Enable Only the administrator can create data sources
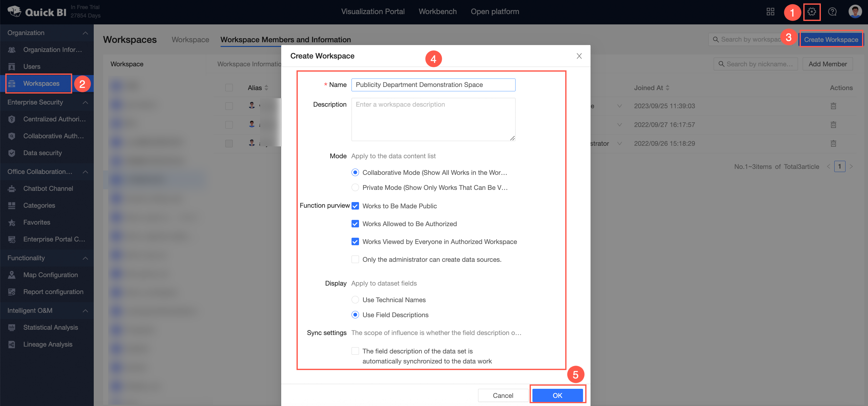Image resolution: width=868 pixels, height=406 pixels. point(355,259)
